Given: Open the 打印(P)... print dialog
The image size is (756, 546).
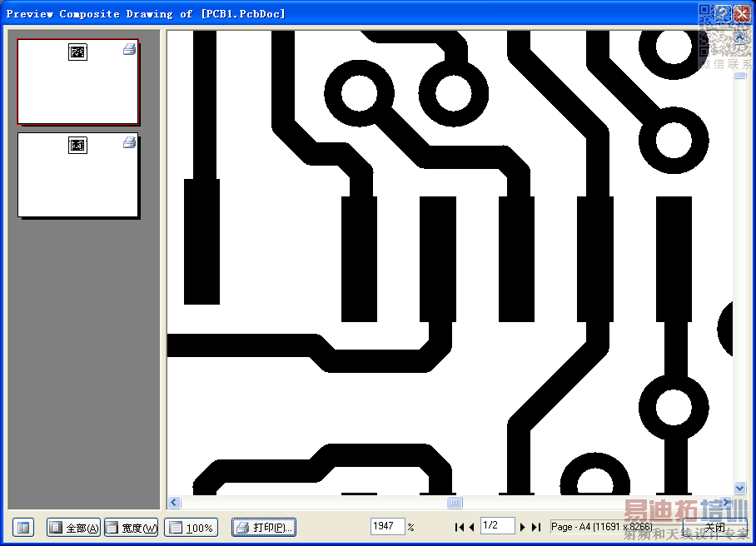Looking at the screenshot, I should pyautogui.click(x=264, y=528).
